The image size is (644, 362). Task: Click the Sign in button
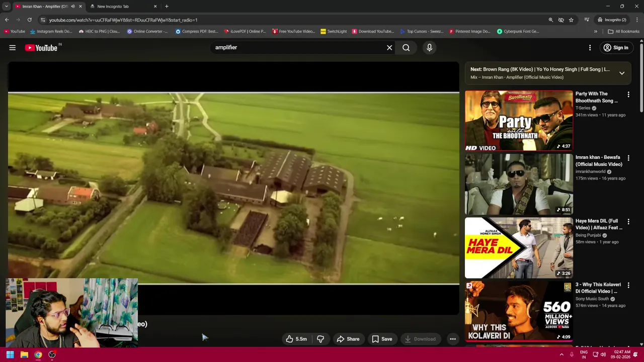(x=616, y=48)
